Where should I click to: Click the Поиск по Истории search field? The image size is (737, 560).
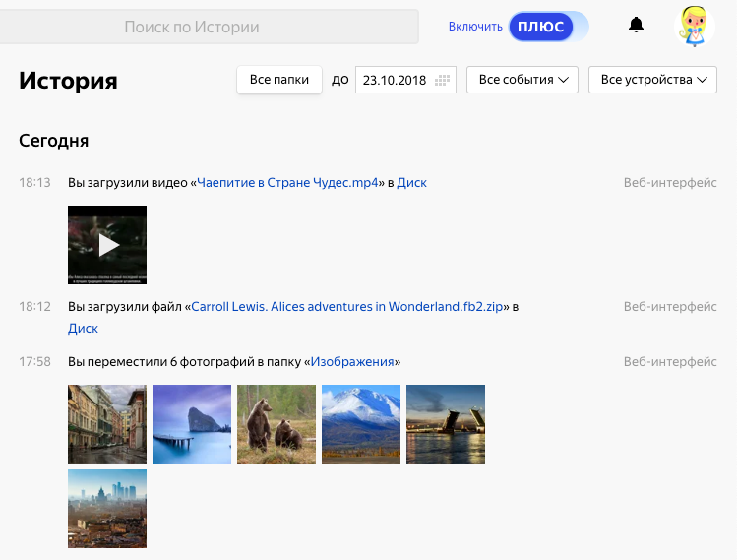pos(193,27)
